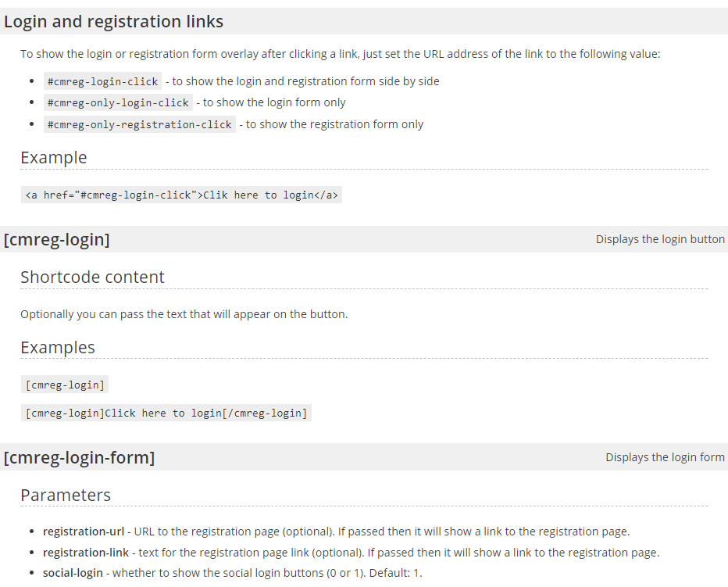Click the "Shortcode content" subheading
Viewport: 728px width, 587px height.
point(92,277)
